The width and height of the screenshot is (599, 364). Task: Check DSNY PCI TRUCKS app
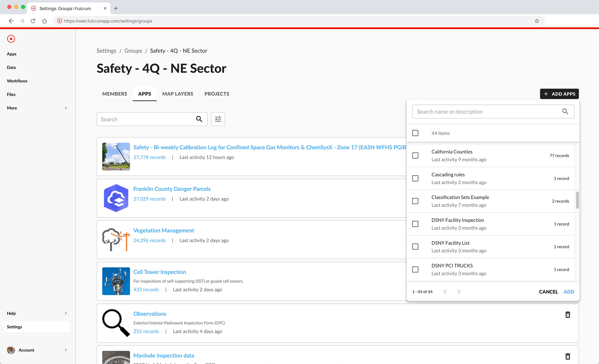pos(415,269)
